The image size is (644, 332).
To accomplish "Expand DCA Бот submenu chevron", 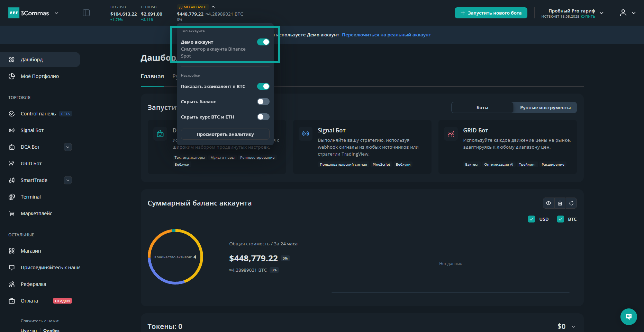I will pyautogui.click(x=68, y=147).
